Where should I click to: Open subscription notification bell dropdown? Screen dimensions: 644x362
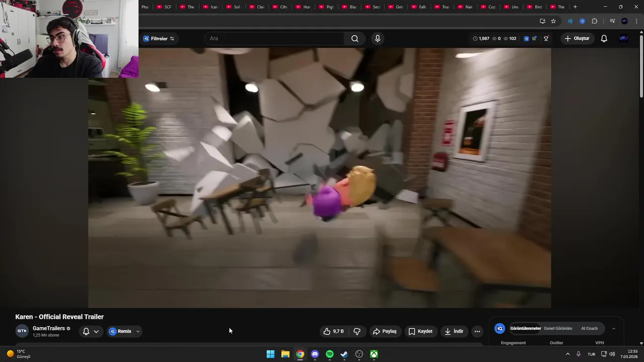point(91,331)
